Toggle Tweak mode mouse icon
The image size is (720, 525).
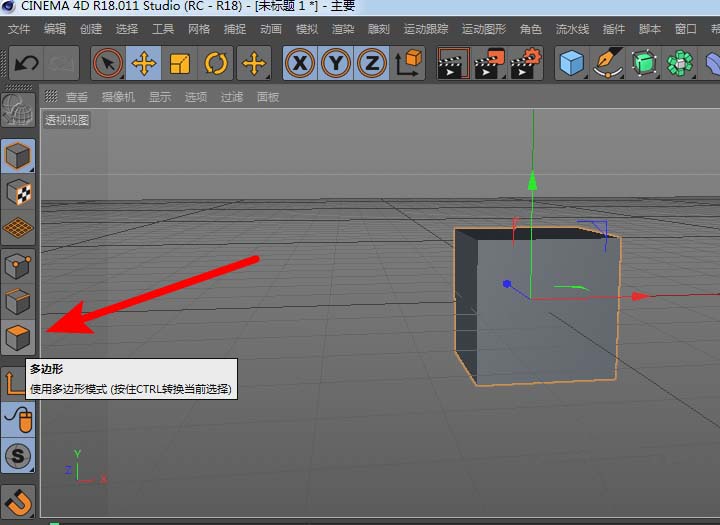point(18,420)
